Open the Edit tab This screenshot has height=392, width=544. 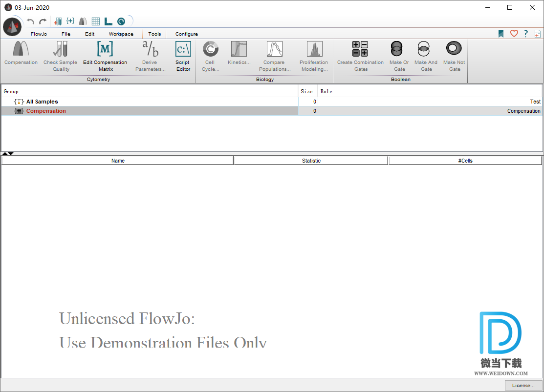tap(90, 34)
